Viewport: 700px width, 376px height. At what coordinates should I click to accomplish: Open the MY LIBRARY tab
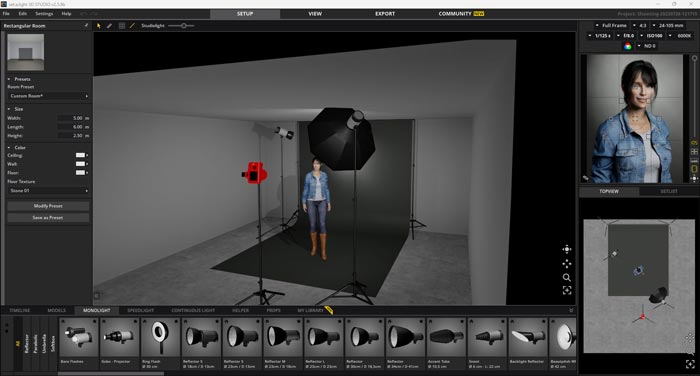tap(310, 310)
